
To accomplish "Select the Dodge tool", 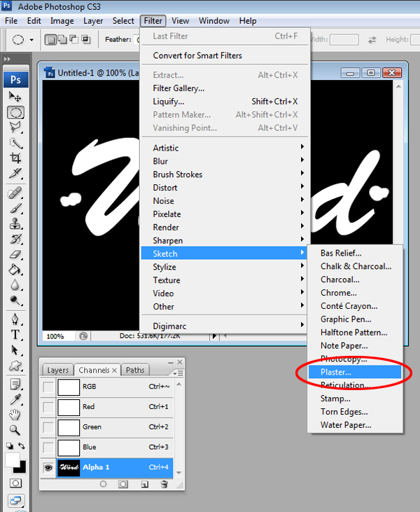I will (x=15, y=300).
